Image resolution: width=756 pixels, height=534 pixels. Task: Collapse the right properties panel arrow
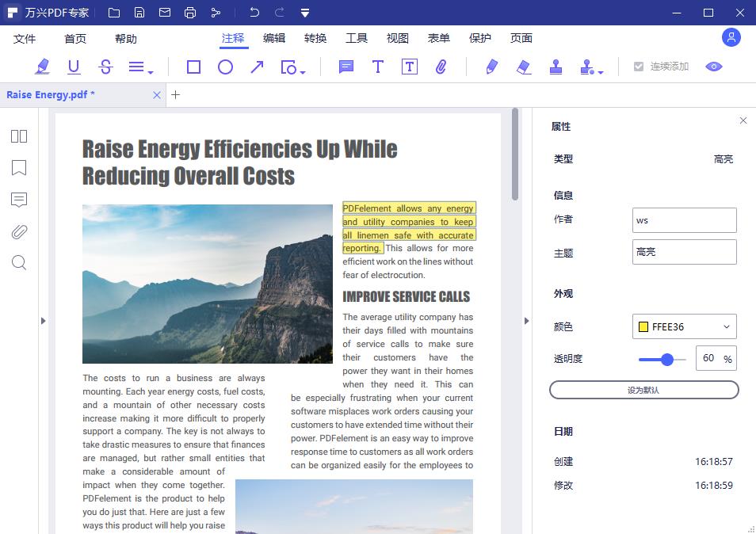click(526, 321)
